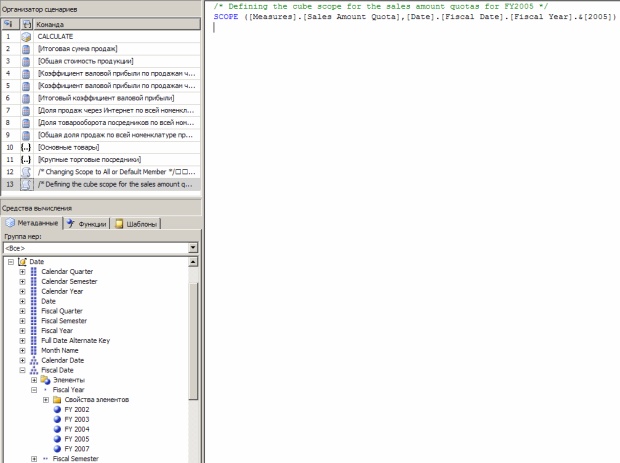Expand the Calendar Quarter attribute
This screenshot has height=463, width=620.
pyautogui.click(x=22, y=271)
